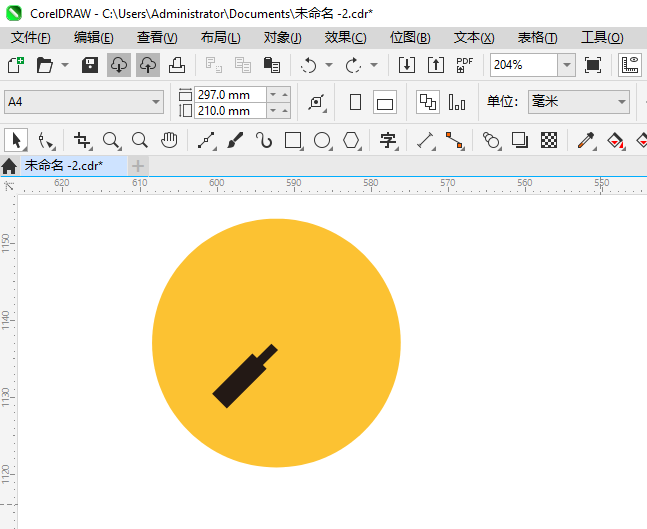Open the 文件(F) menu

click(x=30, y=37)
